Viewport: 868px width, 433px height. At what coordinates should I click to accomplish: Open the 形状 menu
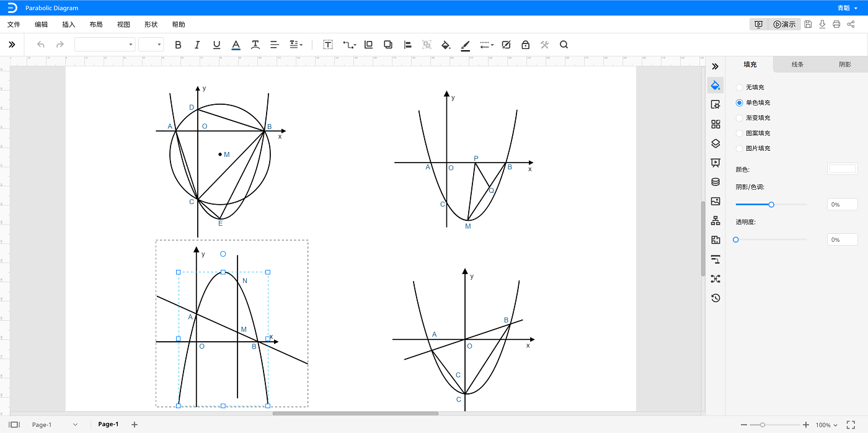point(151,24)
